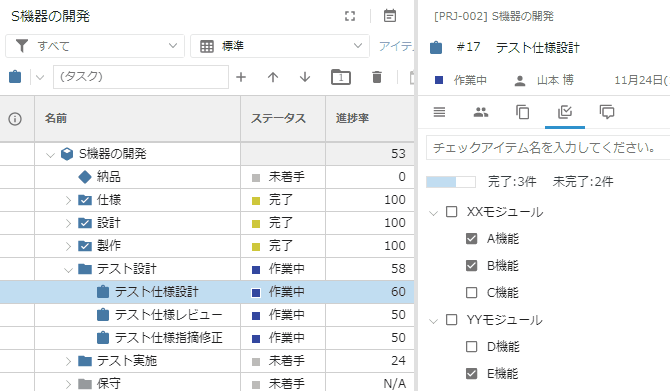Toggle the XXモジュール checkbox
Viewport: 670px width, 391px height.
[452, 212]
